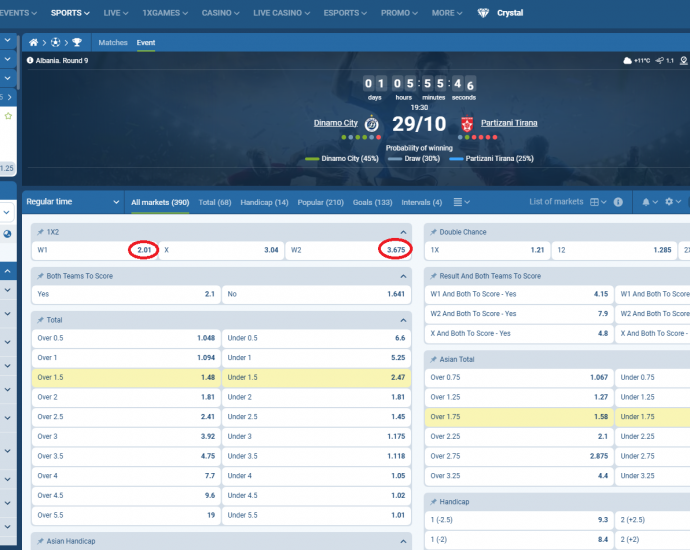Collapse the Asian Handicap section
690x550 pixels.
pos(403,541)
